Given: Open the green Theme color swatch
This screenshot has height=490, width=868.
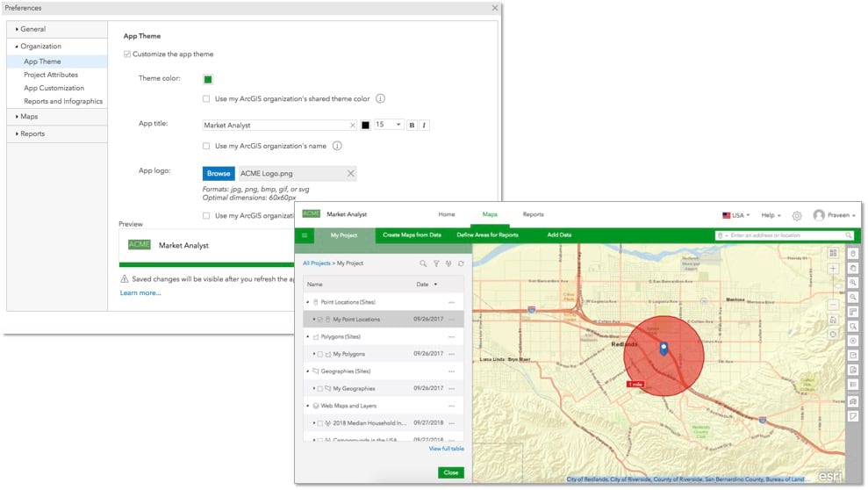Looking at the screenshot, I should click(x=208, y=79).
